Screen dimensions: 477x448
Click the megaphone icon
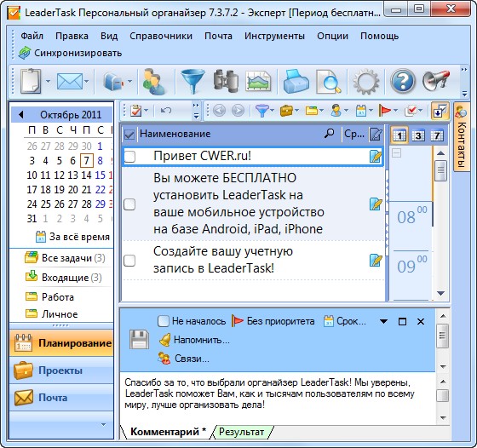[x=435, y=81]
